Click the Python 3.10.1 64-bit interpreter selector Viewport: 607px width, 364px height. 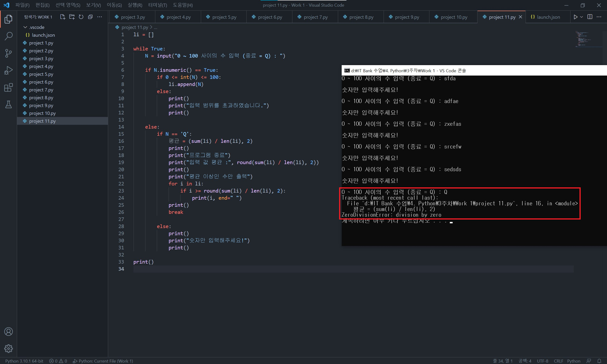click(x=24, y=361)
